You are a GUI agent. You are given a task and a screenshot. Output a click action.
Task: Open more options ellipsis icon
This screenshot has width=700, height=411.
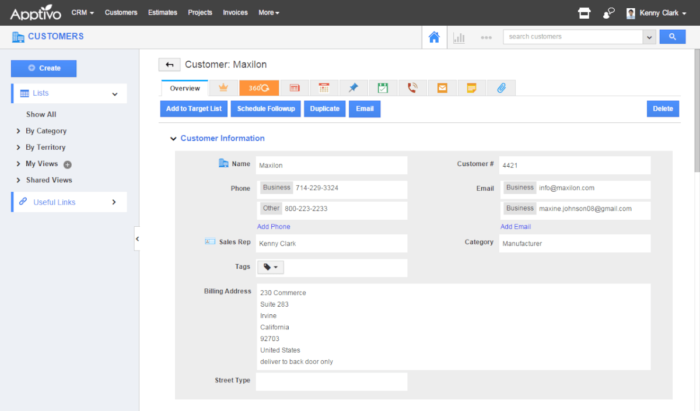click(486, 37)
